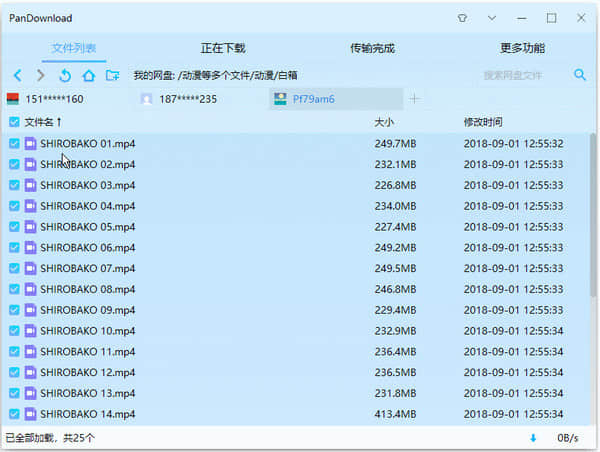Screen dimensions: 600x452
Task: Click the video file icon of SHIROBAKO 01.mp4
Action: click(x=30, y=144)
